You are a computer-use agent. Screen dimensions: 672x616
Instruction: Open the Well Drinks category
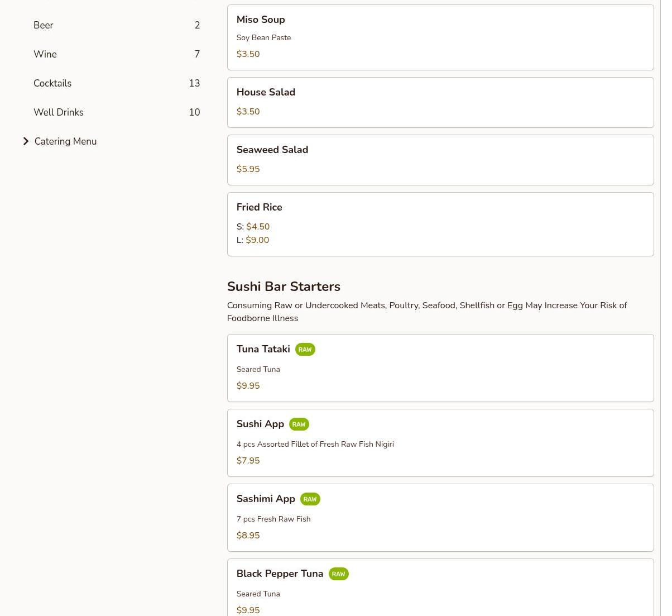(x=59, y=112)
